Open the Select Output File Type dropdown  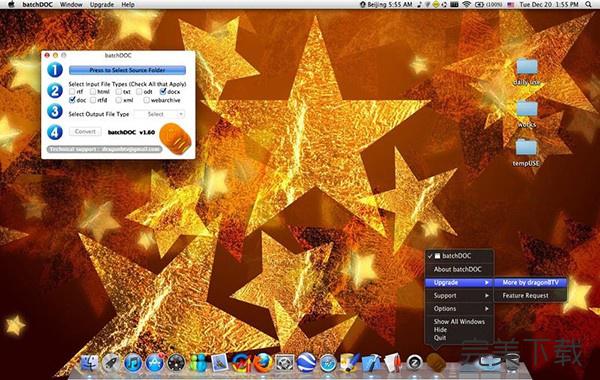coord(160,114)
